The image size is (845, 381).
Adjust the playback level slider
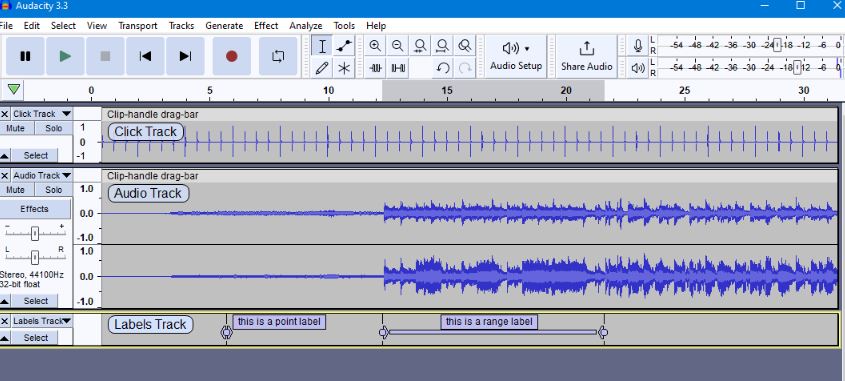pyautogui.click(x=797, y=68)
